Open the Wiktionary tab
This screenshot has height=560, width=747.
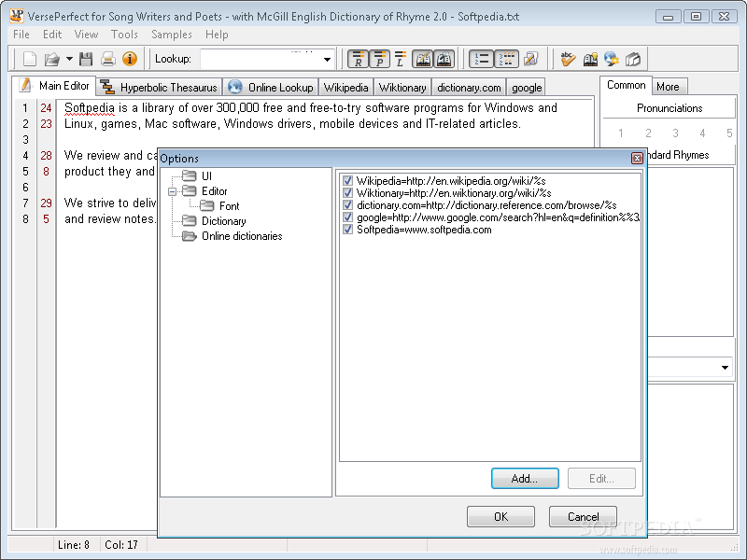pyautogui.click(x=402, y=88)
